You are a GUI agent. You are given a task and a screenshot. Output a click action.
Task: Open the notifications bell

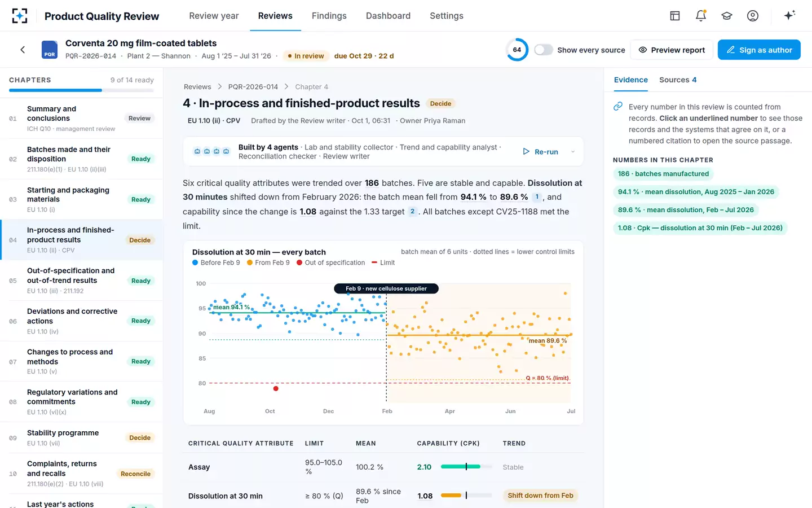coord(701,16)
